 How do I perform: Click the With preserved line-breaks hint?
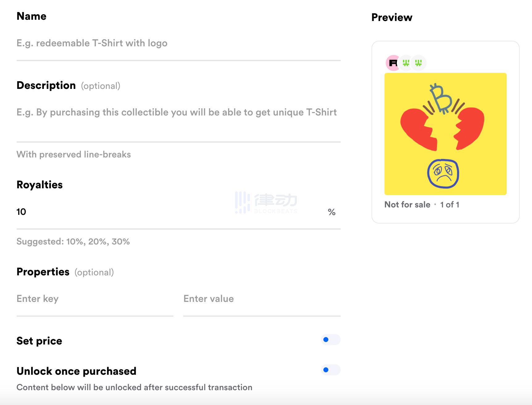point(74,154)
